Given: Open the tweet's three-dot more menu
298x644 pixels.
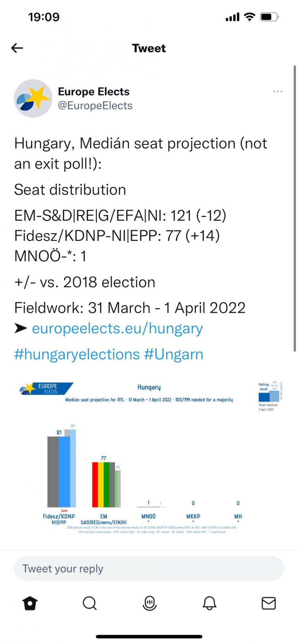Looking at the screenshot, I should [277, 91].
